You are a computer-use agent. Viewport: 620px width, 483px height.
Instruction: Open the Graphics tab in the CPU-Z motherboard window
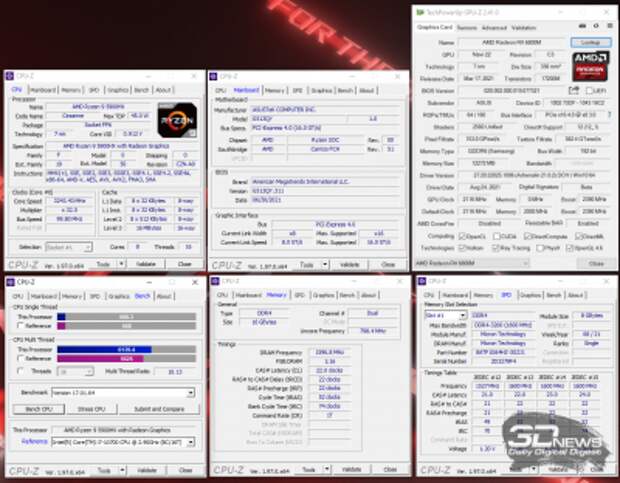click(321, 91)
